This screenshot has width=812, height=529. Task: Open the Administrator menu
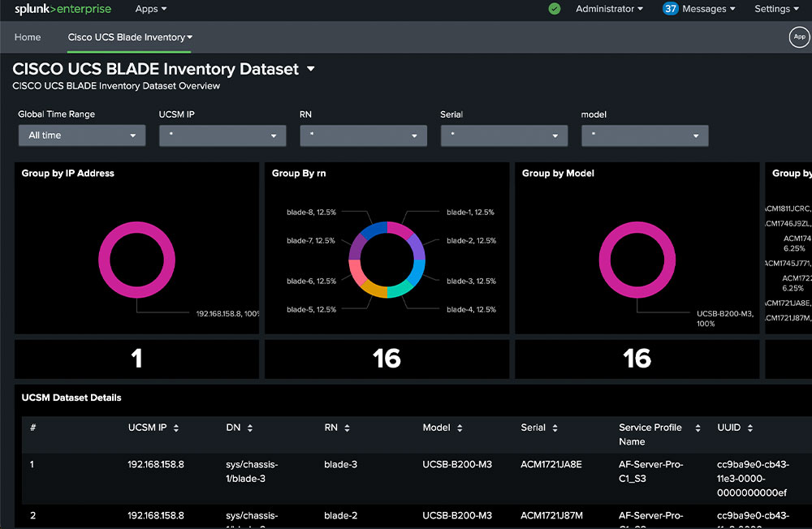click(609, 9)
